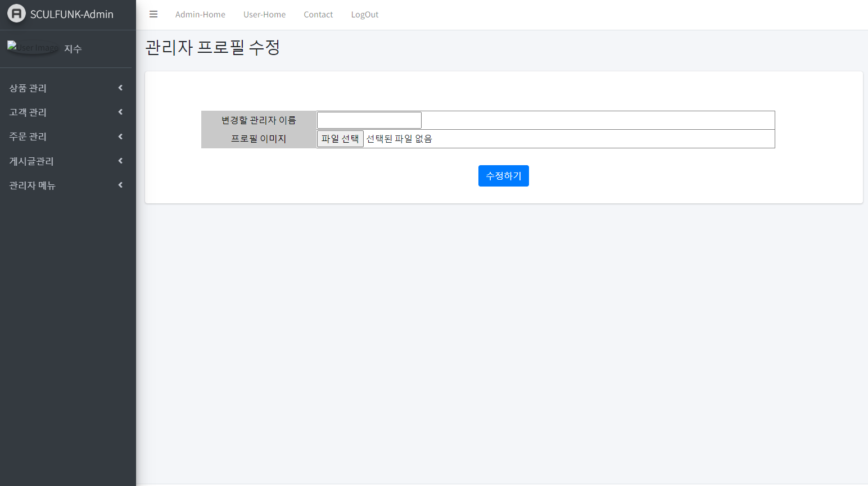Focus the 변경할 관리자 이름 text field

369,120
